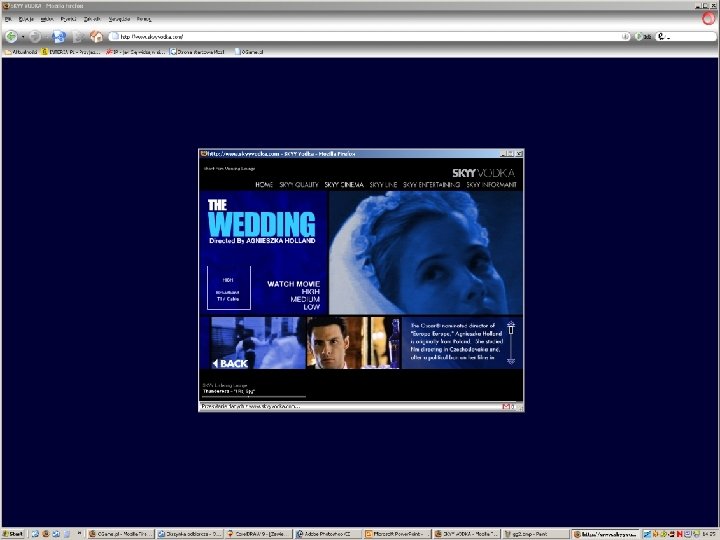Click SKYY ENTERTAINING navigation link
The image size is (720, 540).
click(432, 185)
